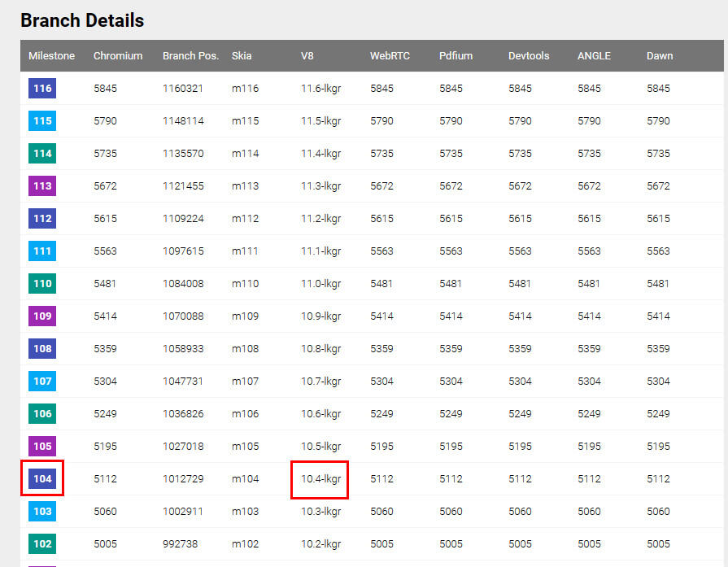The height and width of the screenshot is (567, 728).
Task: Click the milestone 116 badge
Action: click(x=42, y=88)
